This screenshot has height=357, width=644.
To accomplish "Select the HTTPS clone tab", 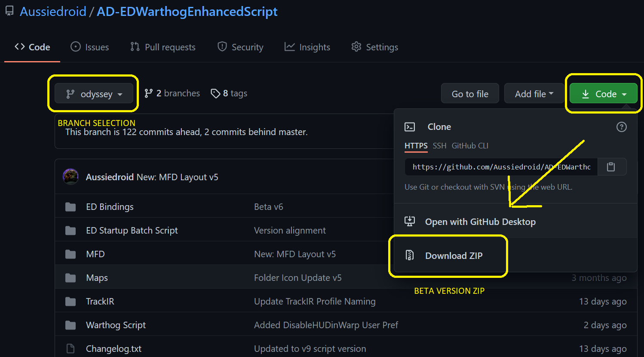I will 416,146.
